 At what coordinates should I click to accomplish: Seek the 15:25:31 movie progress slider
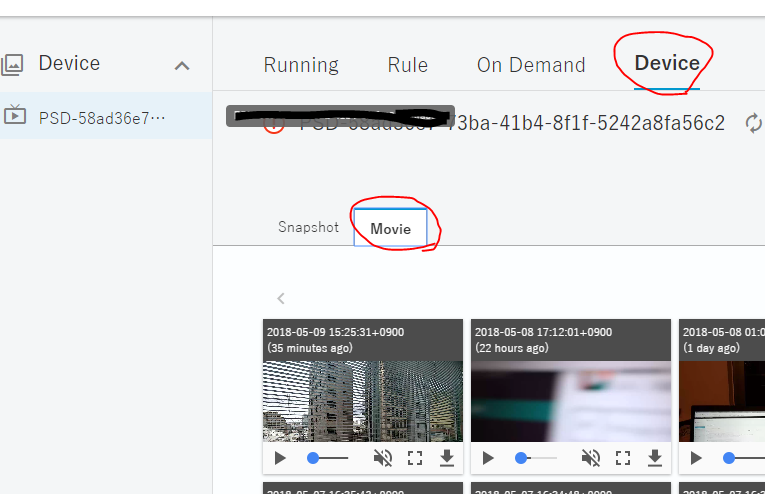point(328,458)
